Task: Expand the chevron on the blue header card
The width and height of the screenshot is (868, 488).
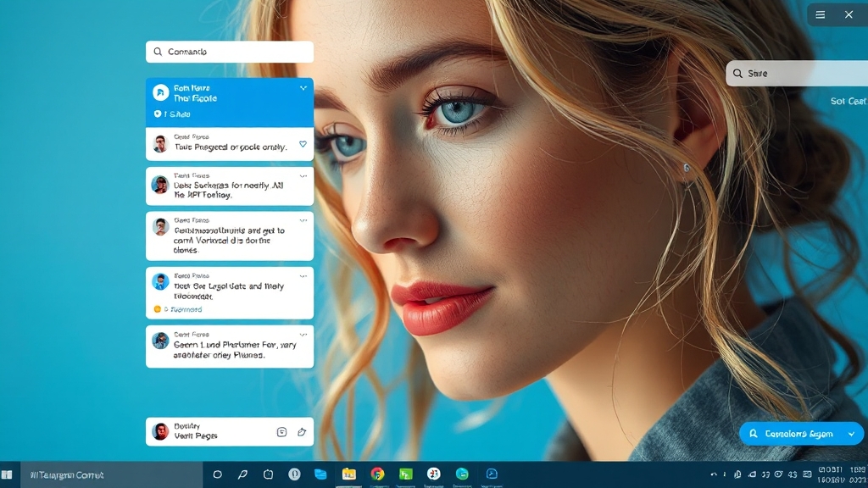Action: tap(303, 88)
